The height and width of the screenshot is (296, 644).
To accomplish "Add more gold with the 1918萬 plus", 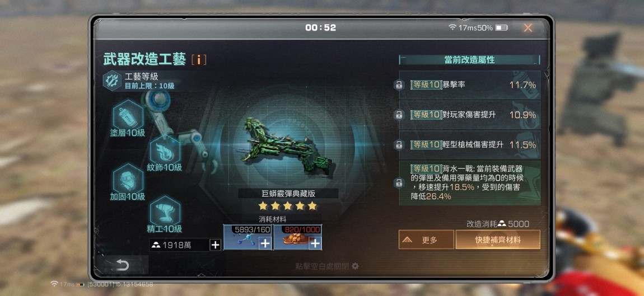I will point(215,245).
